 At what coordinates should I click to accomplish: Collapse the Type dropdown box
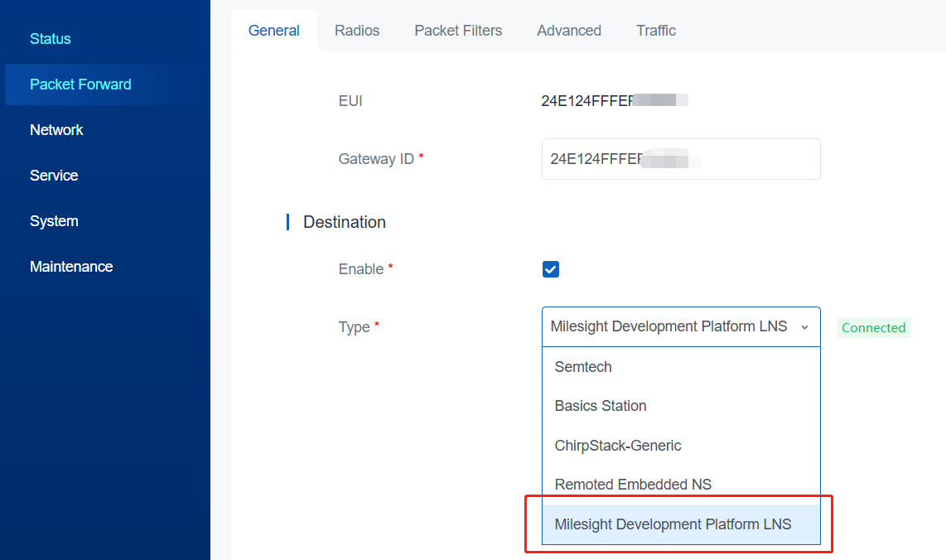(681, 327)
